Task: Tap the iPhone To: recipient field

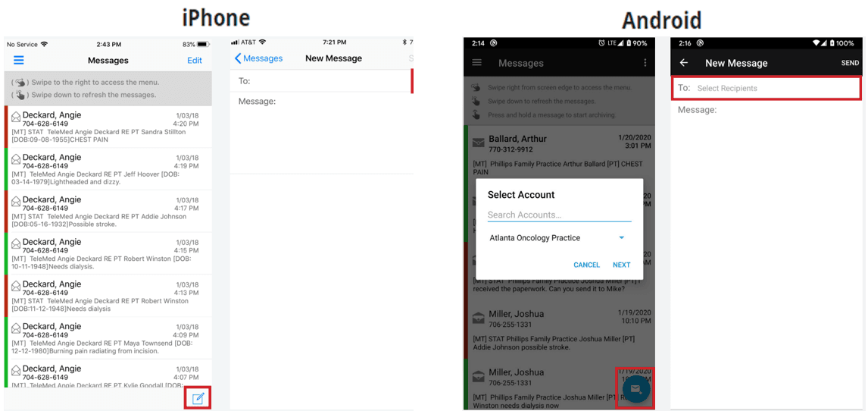Action: tap(321, 81)
